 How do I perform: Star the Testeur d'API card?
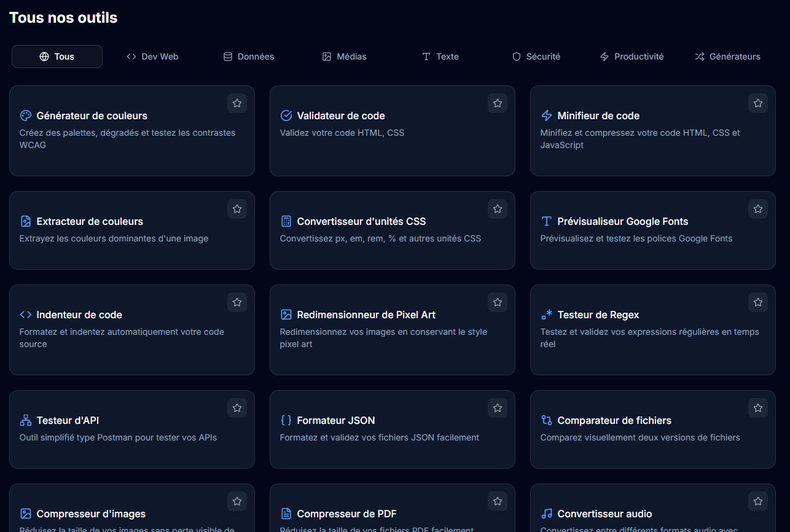tap(237, 408)
